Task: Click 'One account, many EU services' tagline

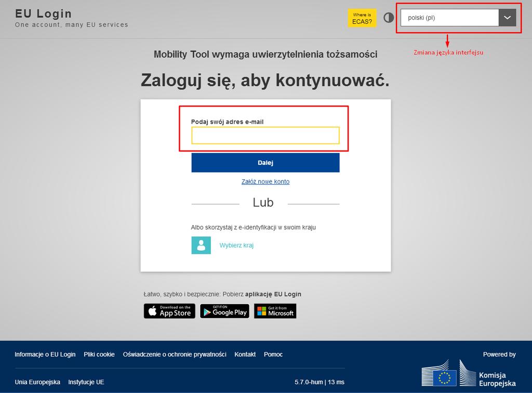Action: point(72,25)
